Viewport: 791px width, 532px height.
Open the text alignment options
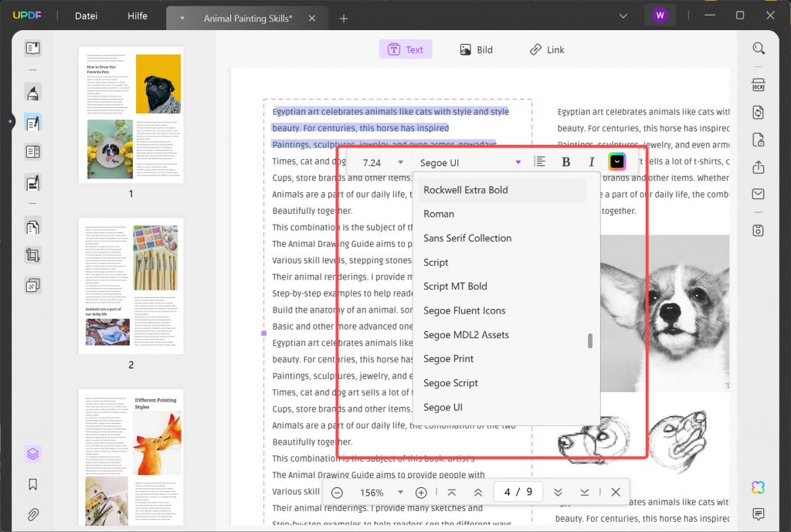[x=540, y=161]
